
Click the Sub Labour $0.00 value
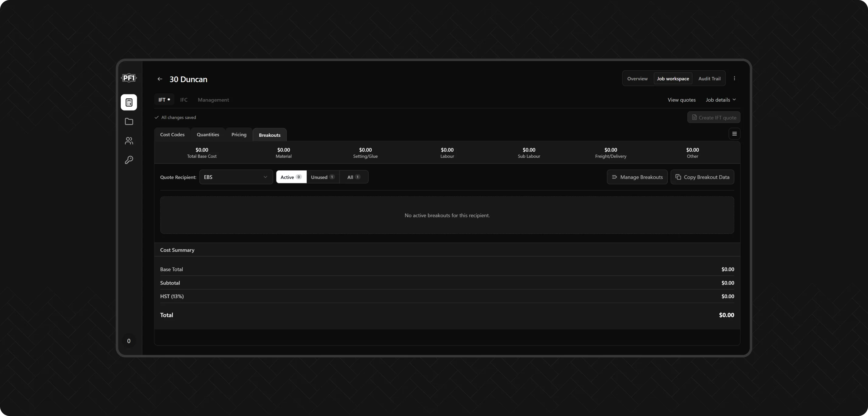click(529, 150)
